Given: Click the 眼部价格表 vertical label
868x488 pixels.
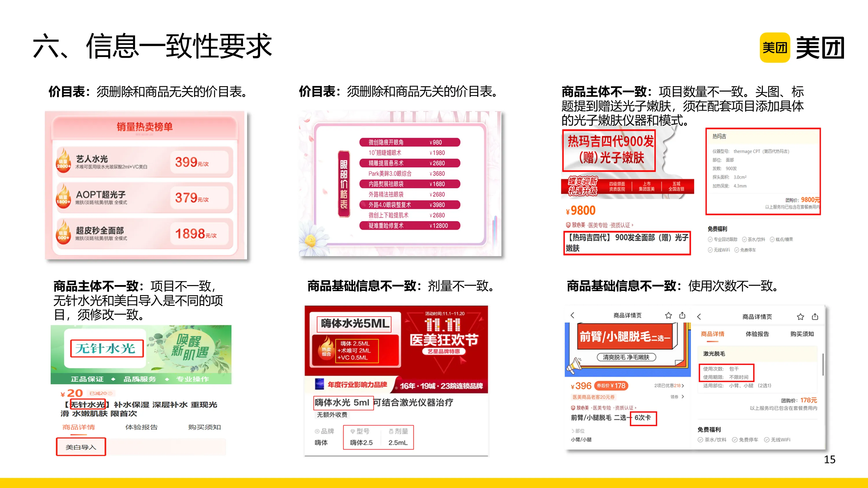Looking at the screenshot, I should [344, 184].
